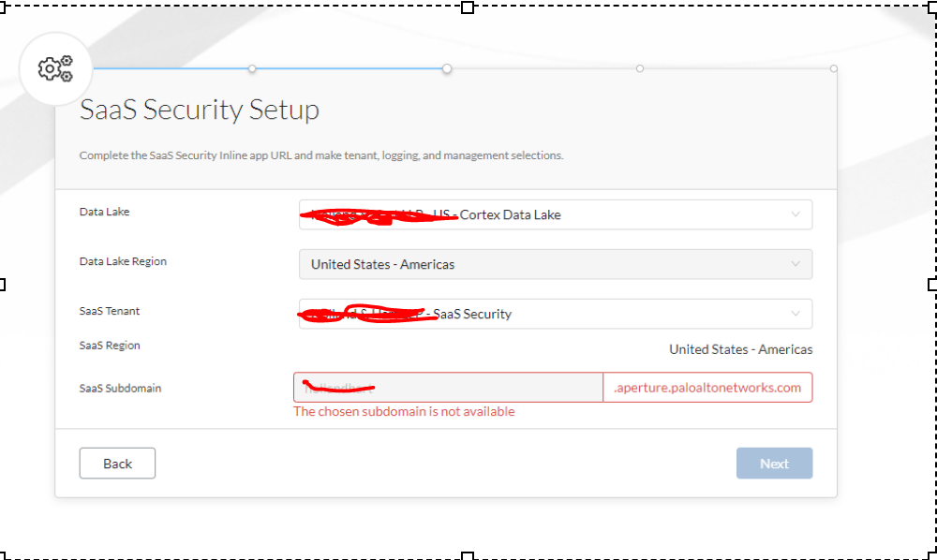Select the final step dot on progress bar

coord(833,68)
